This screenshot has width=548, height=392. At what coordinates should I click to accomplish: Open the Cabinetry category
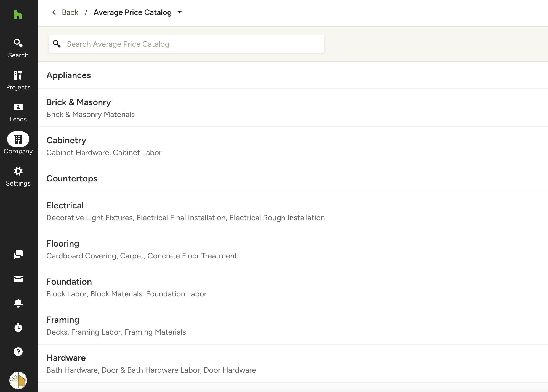(x=293, y=146)
